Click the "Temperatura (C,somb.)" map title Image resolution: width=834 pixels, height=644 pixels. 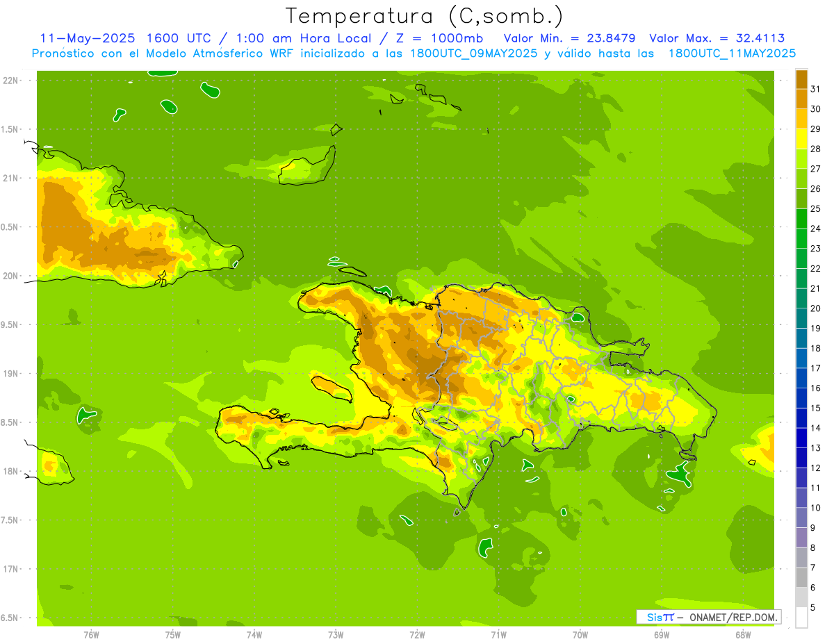click(x=424, y=16)
